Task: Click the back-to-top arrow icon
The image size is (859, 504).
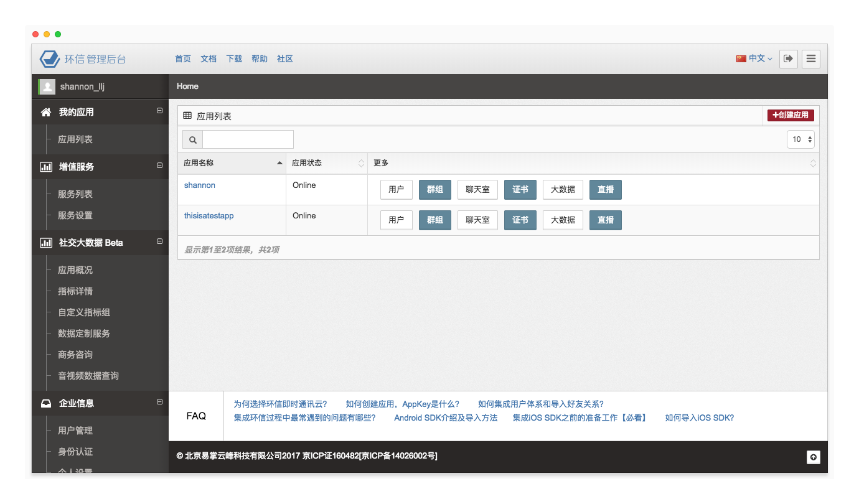Action: [x=813, y=457]
